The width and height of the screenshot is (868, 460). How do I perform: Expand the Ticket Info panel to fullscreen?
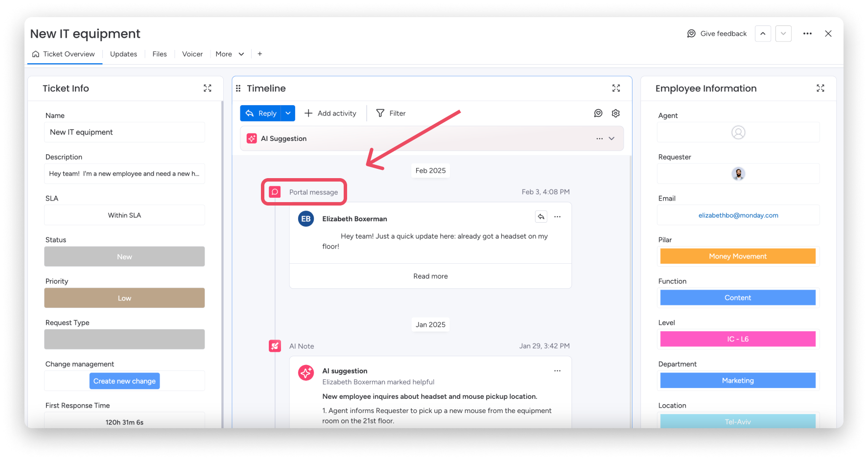tap(208, 88)
